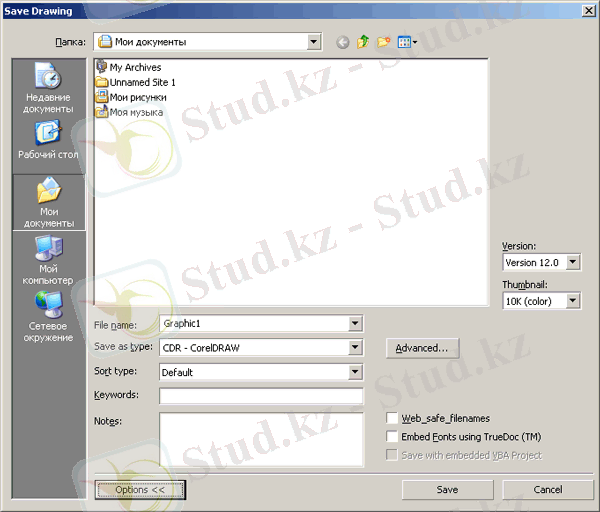Go to Рабочий стол in the places bar
Screen dimensions: 600x512
coord(48,140)
